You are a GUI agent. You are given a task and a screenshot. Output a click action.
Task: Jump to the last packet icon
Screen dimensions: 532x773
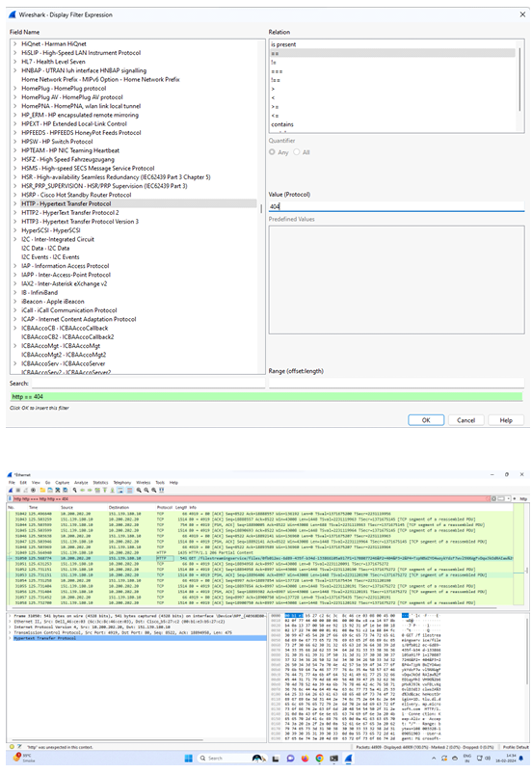pos(113,491)
